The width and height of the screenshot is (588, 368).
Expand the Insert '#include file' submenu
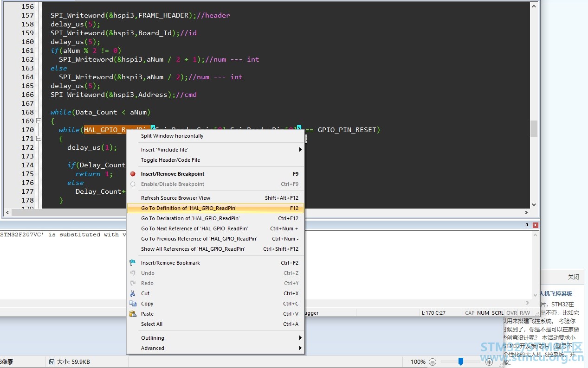(215, 150)
